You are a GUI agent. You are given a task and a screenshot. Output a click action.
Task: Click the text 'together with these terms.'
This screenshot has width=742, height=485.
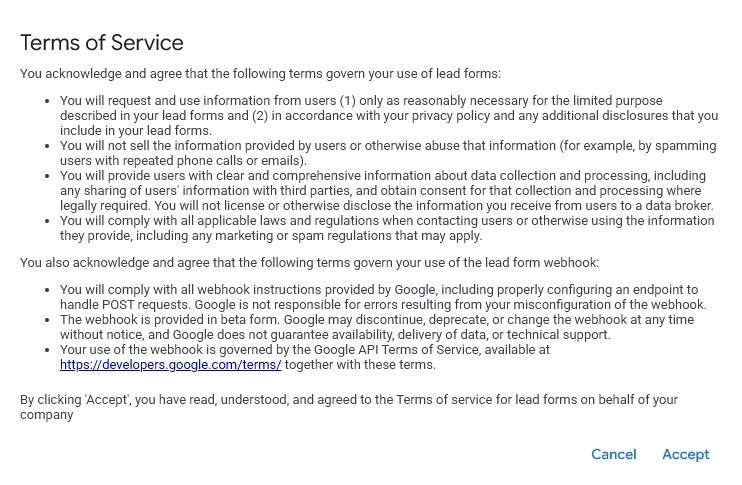[360, 365]
